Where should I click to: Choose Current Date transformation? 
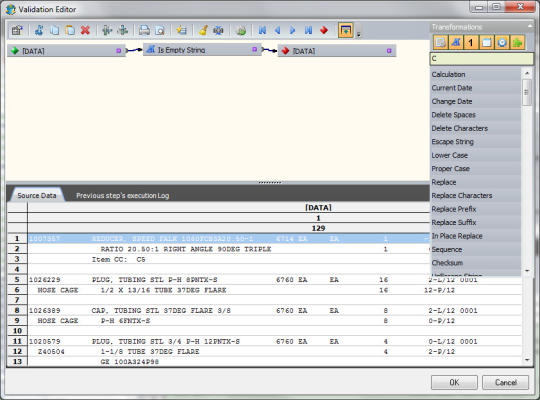coord(475,88)
